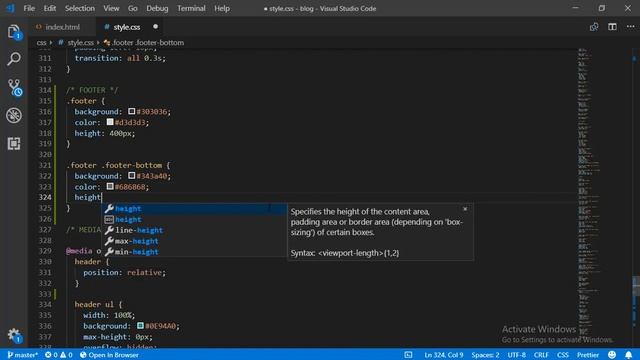Click the Prettier status bar item

[588, 355]
